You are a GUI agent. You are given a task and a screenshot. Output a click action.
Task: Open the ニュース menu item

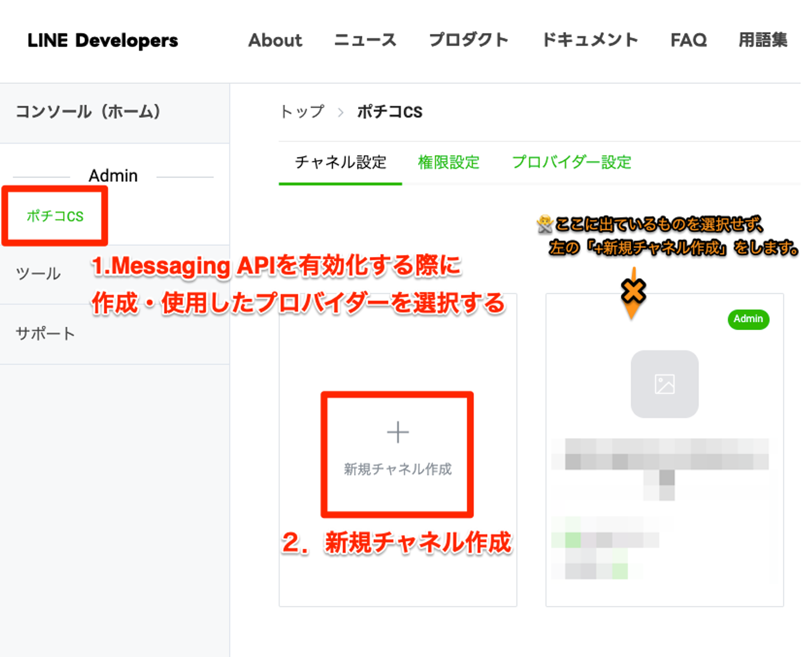[365, 40]
